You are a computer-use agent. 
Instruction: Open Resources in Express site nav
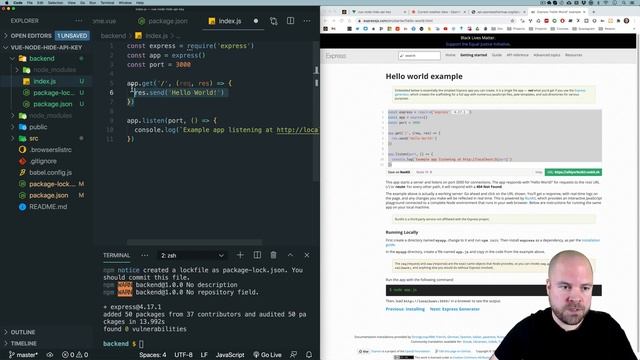click(573, 55)
